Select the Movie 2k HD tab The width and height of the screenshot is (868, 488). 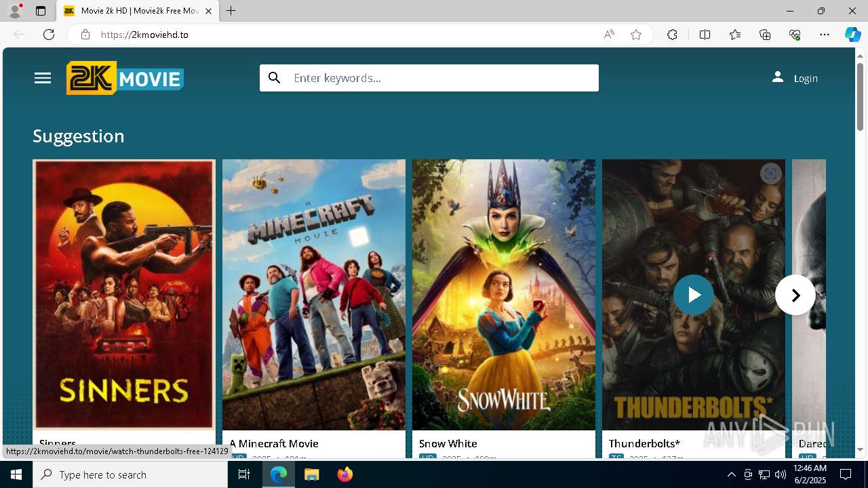click(138, 11)
